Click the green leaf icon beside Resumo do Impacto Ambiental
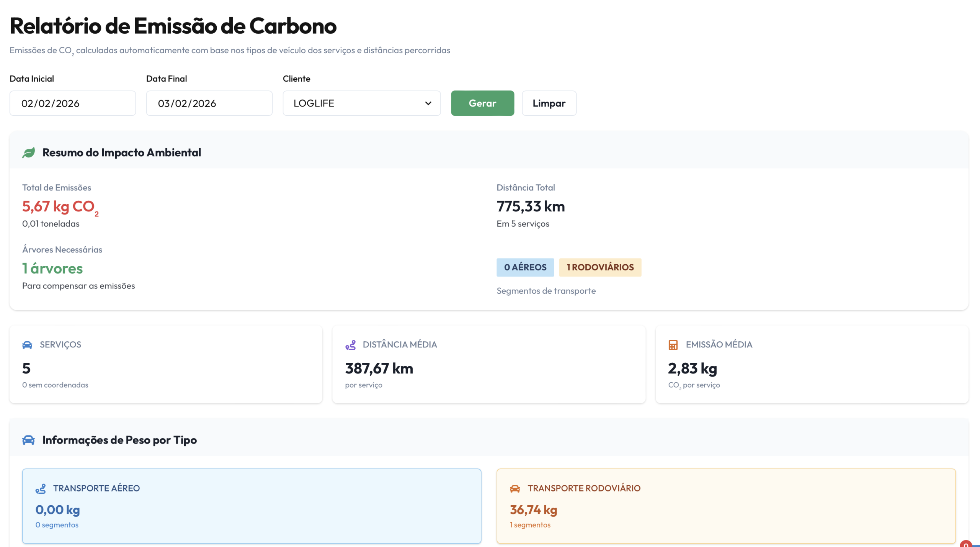The height and width of the screenshot is (547, 980). pyautogui.click(x=29, y=152)
